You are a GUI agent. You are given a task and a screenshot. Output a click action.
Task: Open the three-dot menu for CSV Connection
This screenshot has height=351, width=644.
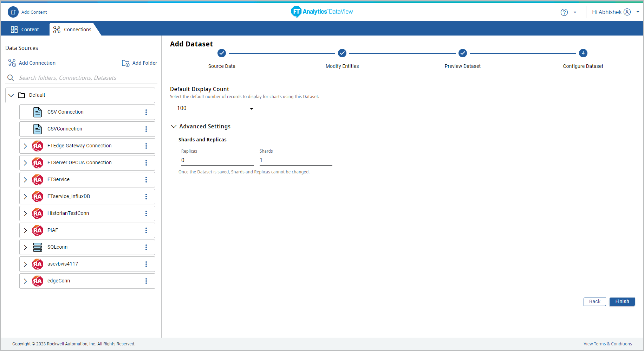tap(146, 112)
